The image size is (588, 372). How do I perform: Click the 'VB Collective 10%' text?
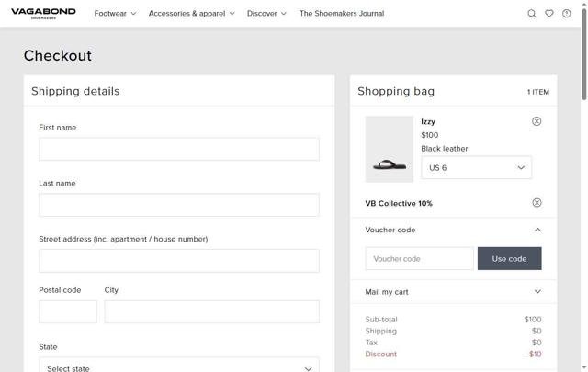coord(399,203)
